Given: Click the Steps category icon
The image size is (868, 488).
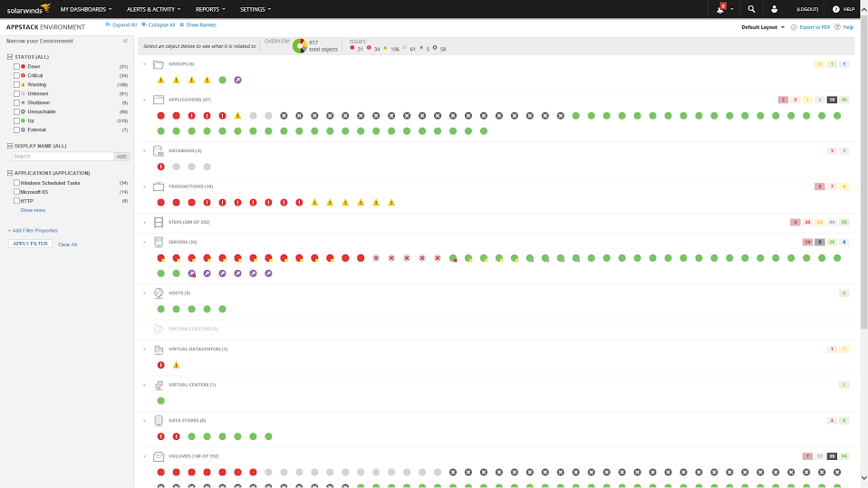Looking at the screenshot, I should click(159, 222).
